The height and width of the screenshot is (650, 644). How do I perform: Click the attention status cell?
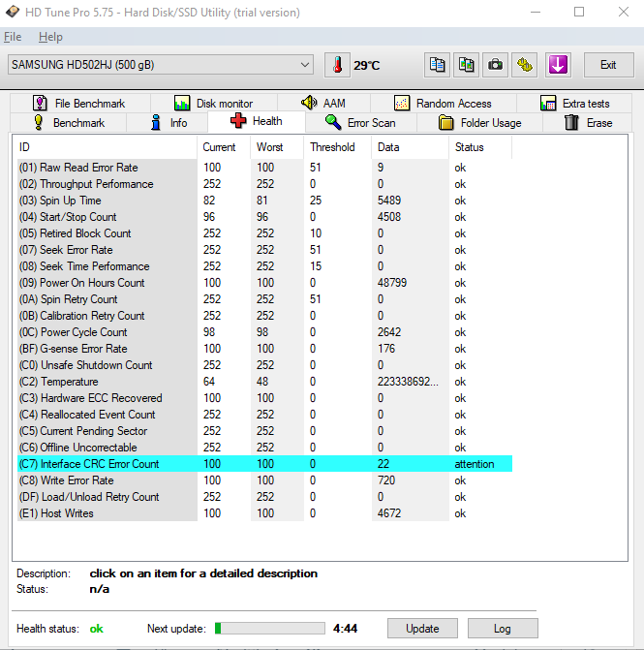pyautogui.click(x=475, y=464)
